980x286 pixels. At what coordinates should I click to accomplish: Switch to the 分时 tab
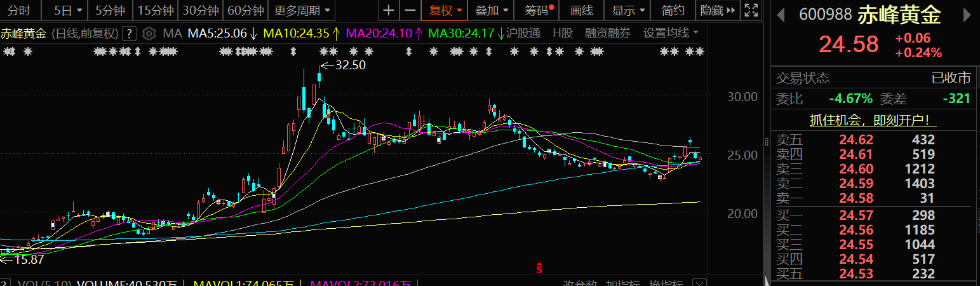19,10
